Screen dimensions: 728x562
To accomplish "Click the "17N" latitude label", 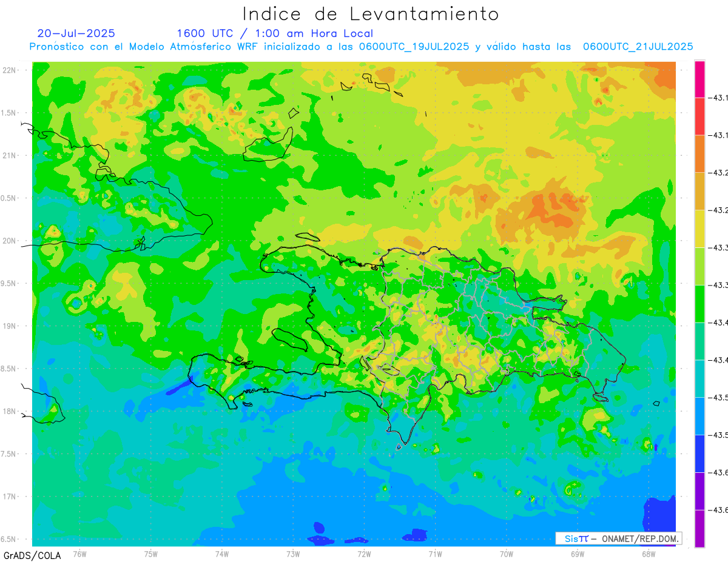I will (10, 497).
